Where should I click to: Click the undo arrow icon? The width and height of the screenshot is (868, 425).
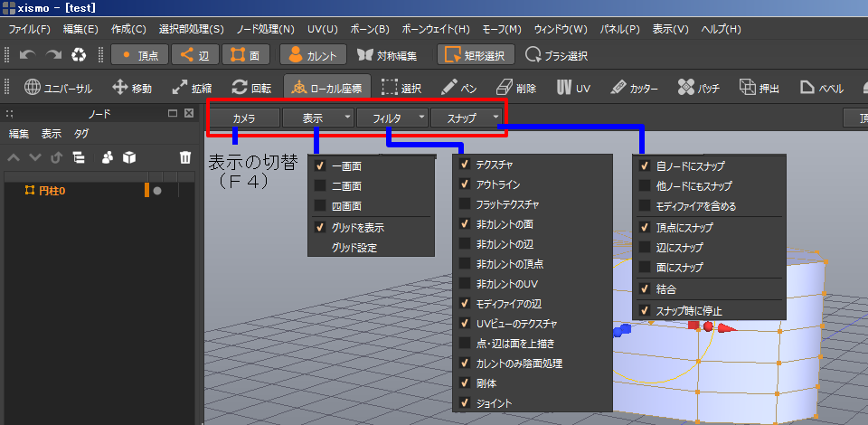click(28, 55)
